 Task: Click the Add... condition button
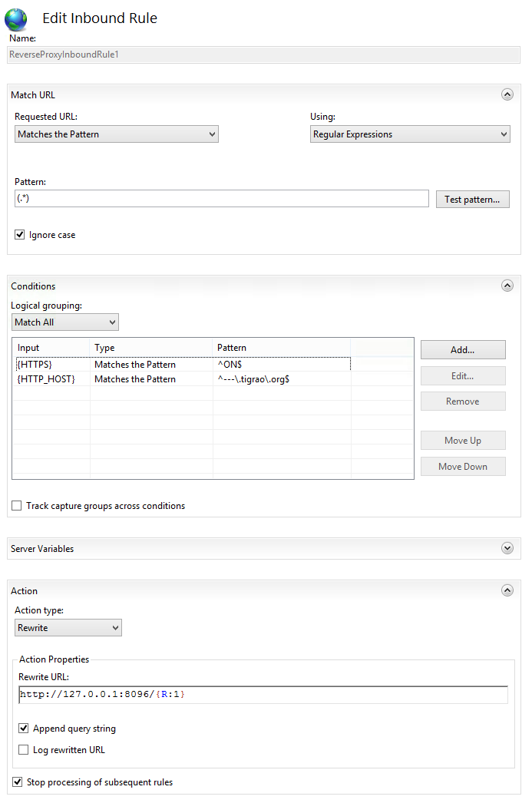(463, 350)
